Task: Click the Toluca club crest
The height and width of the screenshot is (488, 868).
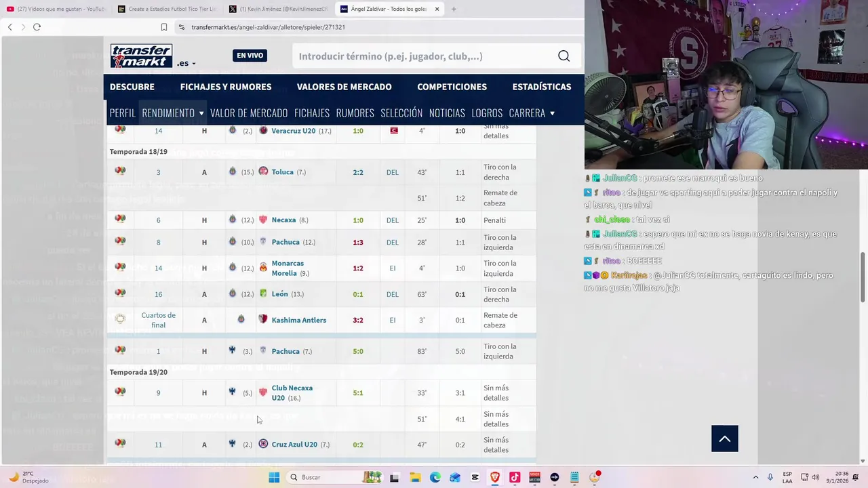Action: (x=263, y=171)
